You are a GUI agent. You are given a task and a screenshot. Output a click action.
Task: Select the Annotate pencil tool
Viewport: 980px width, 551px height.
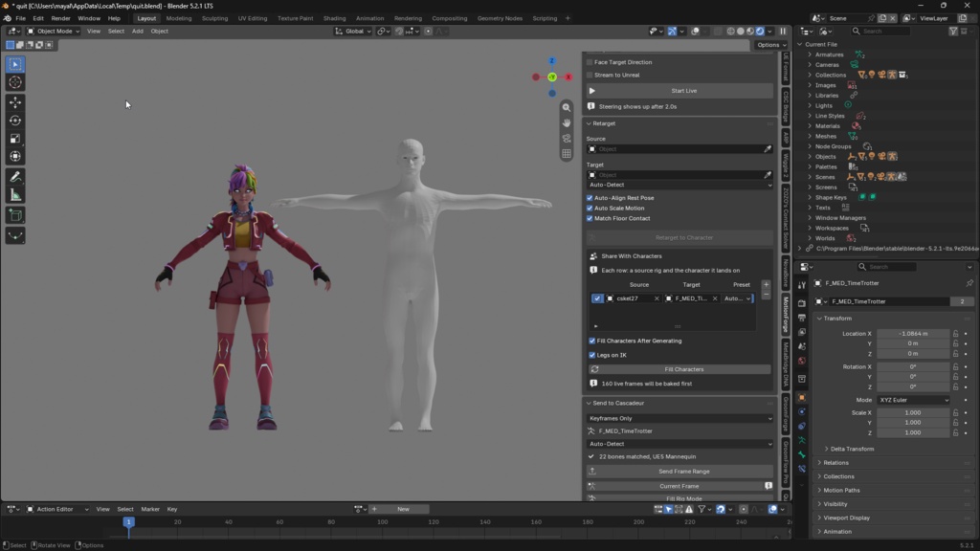(x=15, y=177)
